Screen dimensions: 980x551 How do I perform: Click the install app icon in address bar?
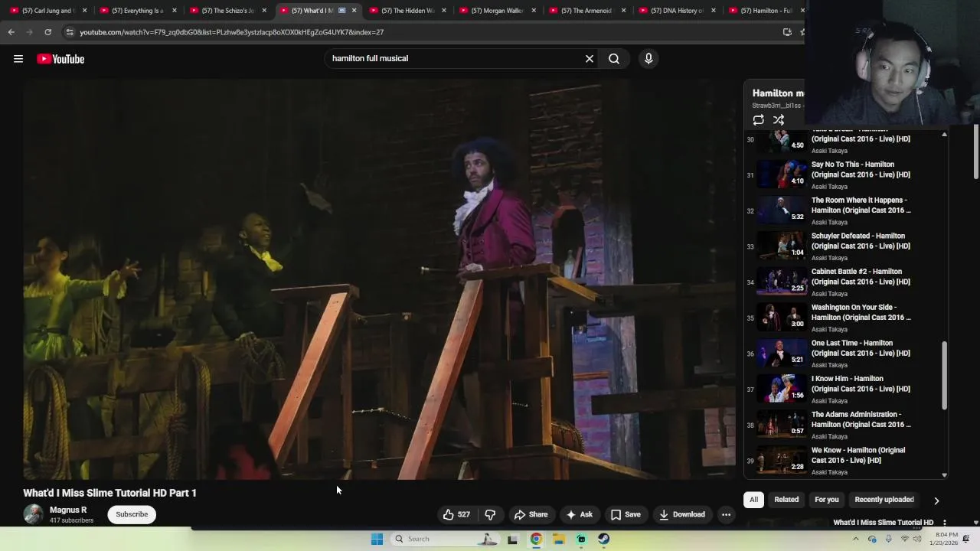coord(787,32)
